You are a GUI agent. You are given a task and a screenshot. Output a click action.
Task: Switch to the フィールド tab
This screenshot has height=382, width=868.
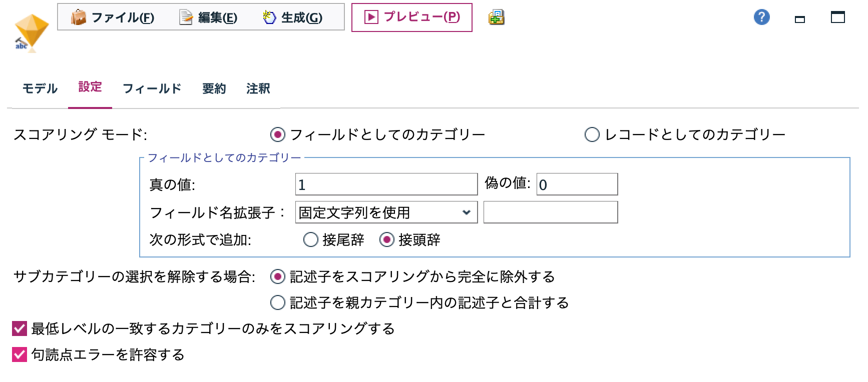pos(152,88)
